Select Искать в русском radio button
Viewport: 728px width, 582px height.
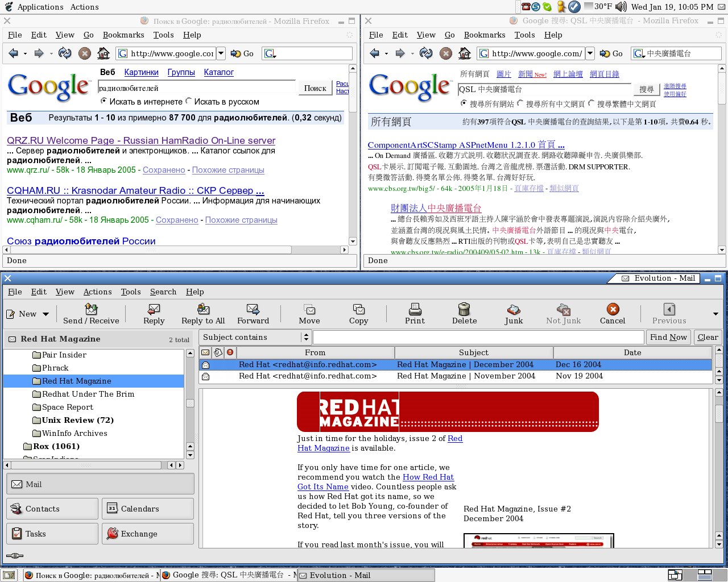pyautogui.click(x=189, y=101)
